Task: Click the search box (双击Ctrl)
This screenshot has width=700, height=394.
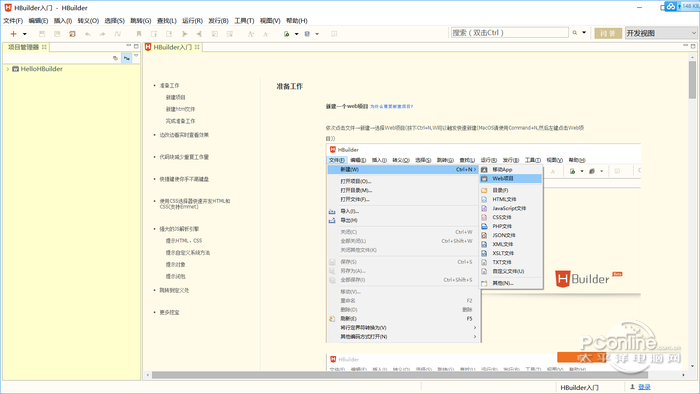Action: point(509,33)
